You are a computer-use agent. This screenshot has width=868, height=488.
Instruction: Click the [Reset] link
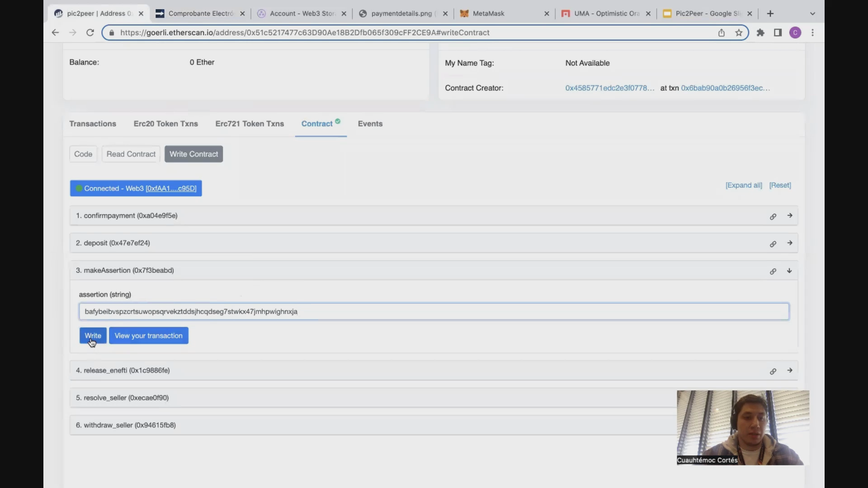tap(780, 185)
